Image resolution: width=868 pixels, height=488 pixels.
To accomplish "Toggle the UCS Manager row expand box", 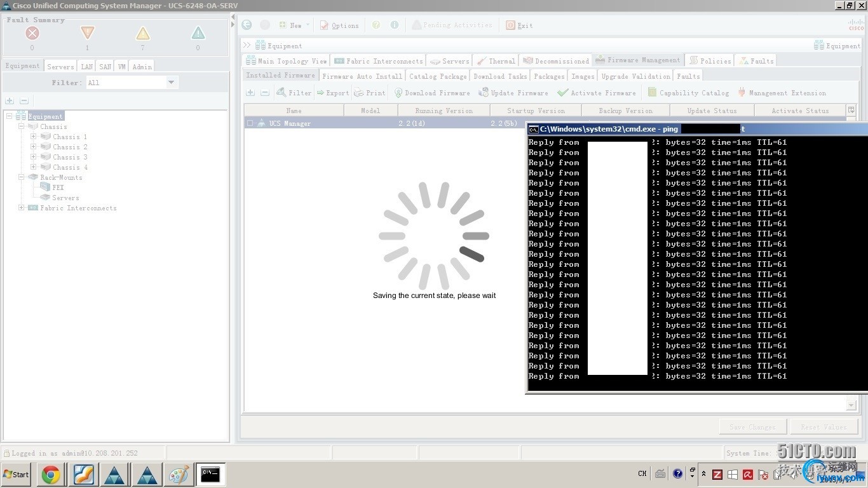I will (x=250, y=123).
